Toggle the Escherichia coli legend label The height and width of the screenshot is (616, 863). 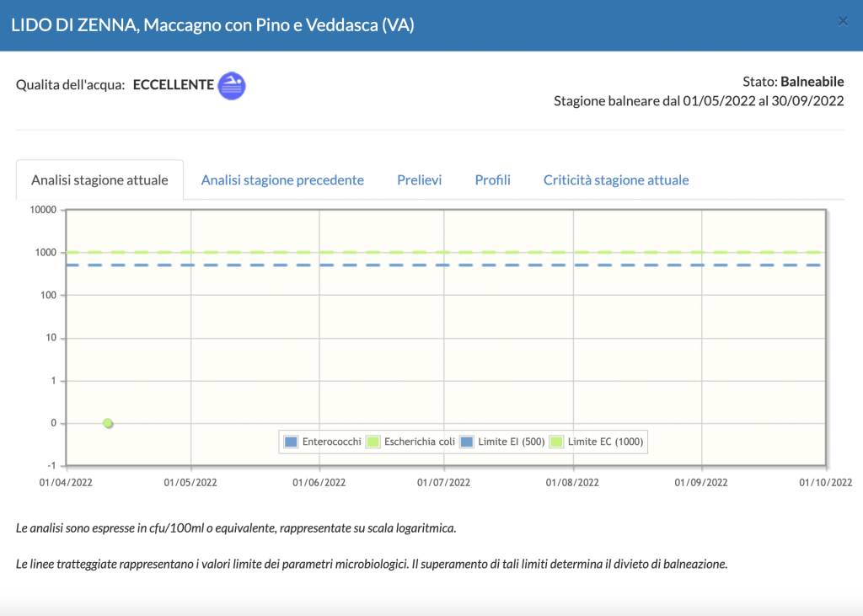[418, 442]
